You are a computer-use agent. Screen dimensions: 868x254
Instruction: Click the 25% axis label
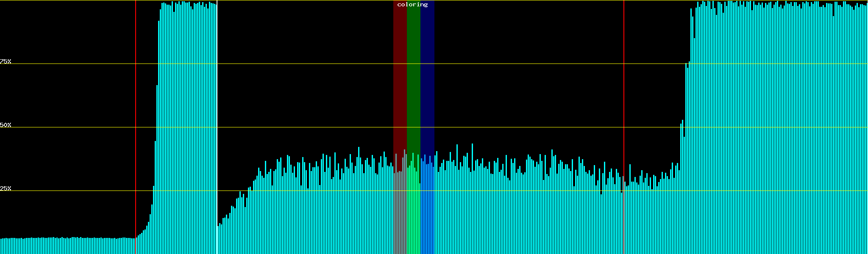click(6, 188)
